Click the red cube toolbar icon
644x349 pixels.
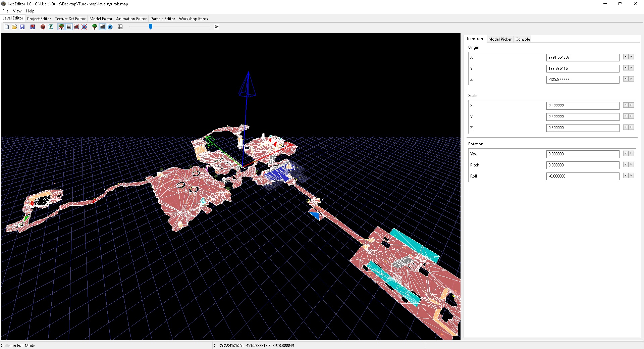click(43, 27)
